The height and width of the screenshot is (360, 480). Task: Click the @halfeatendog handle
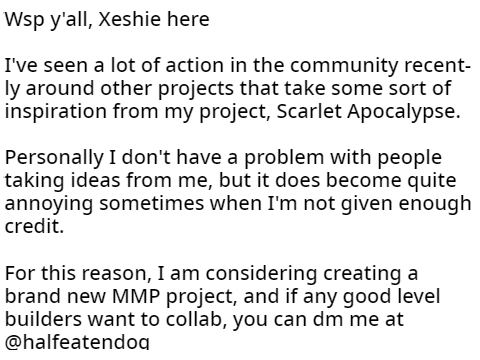click(77, 341)
